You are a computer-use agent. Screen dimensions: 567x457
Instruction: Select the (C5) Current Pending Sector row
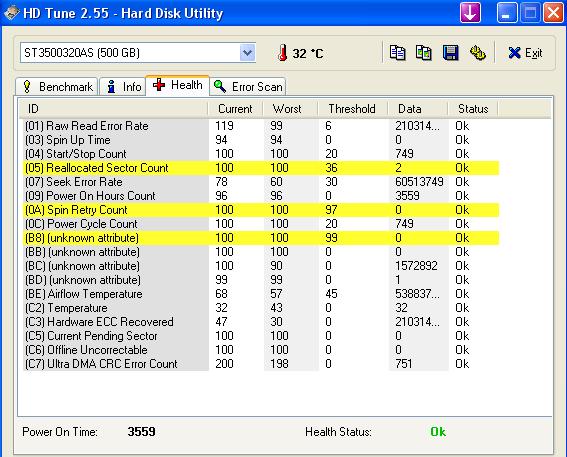[x=261, y=336]
